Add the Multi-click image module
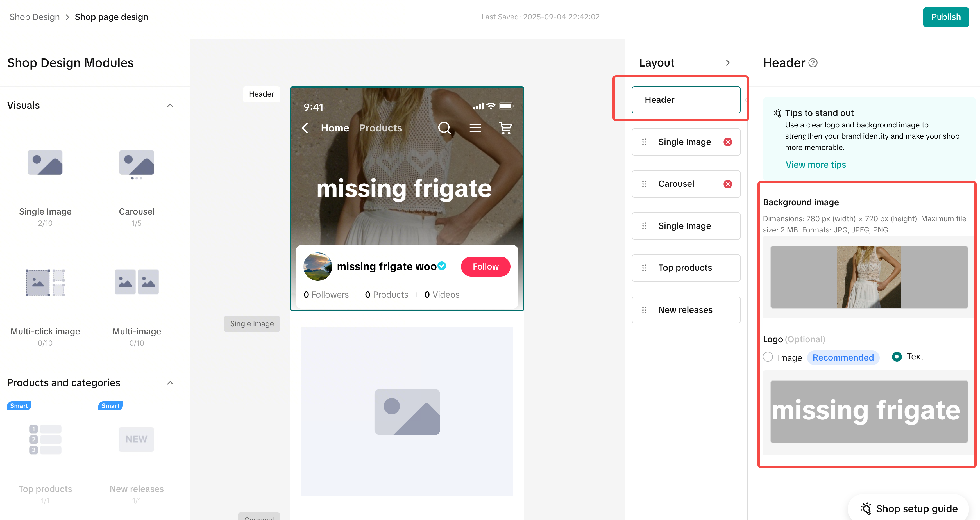Screen dimensions: 980x520 [45, 282]
